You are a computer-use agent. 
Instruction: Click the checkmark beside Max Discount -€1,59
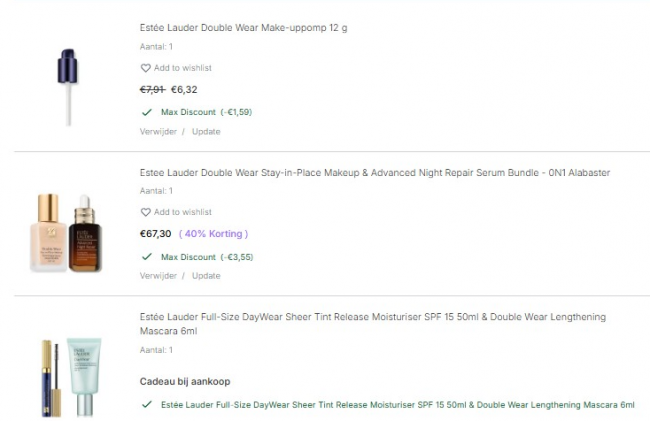tap(147, 112)
